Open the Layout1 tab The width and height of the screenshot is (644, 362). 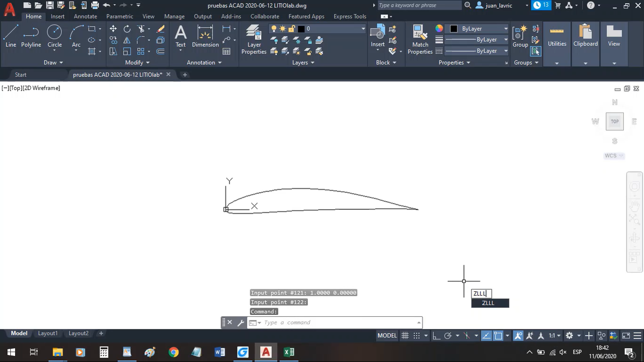point(48,333)
